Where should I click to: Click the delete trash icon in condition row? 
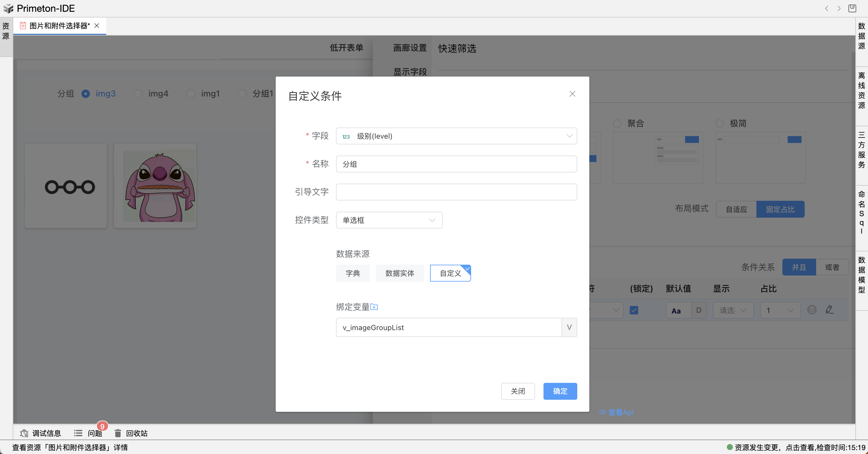click(812, 310)
